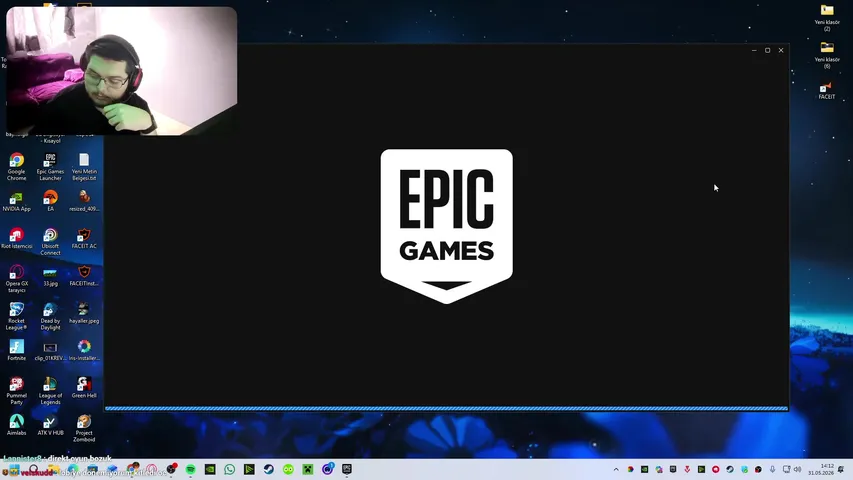Image resolution: width=853 pixels, height=480 pixels.
Task: Open network status icon in system tray
Action: coord(786,469)
